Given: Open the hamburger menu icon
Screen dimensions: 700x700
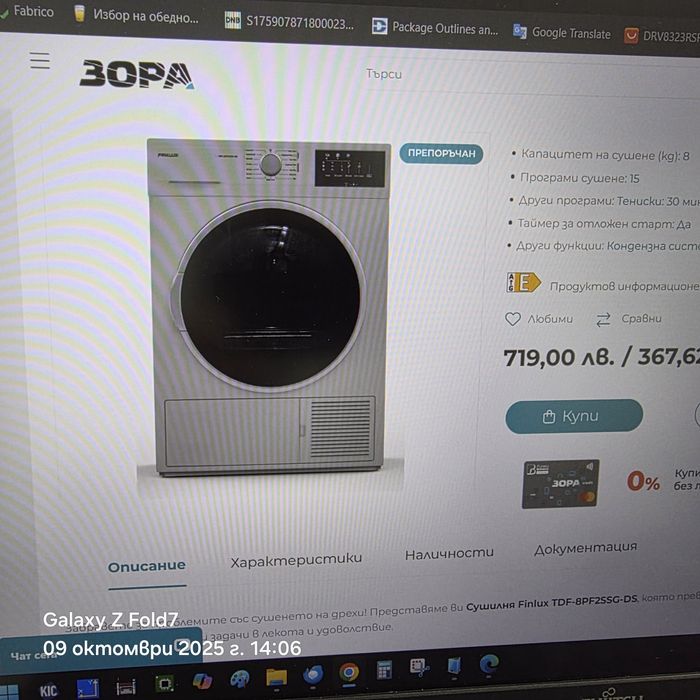Looking at the screenshot, I should pyautogui.click(x=40, y=60).
